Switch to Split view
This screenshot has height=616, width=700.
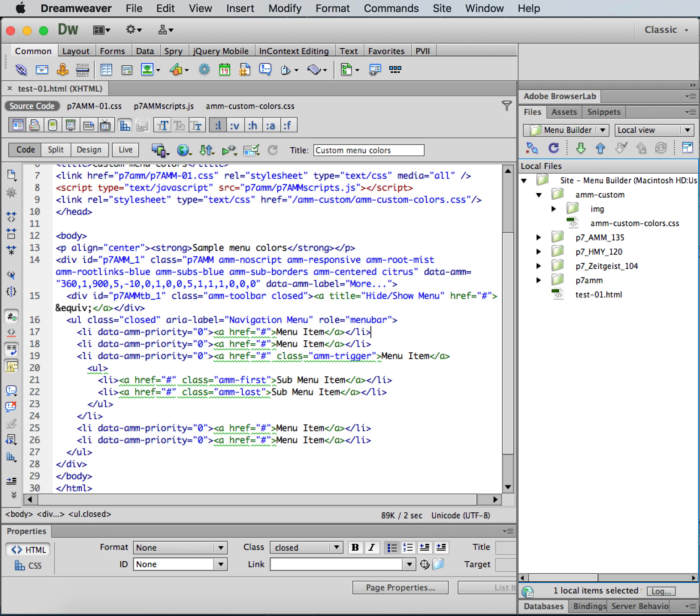(x=56, y=150)
